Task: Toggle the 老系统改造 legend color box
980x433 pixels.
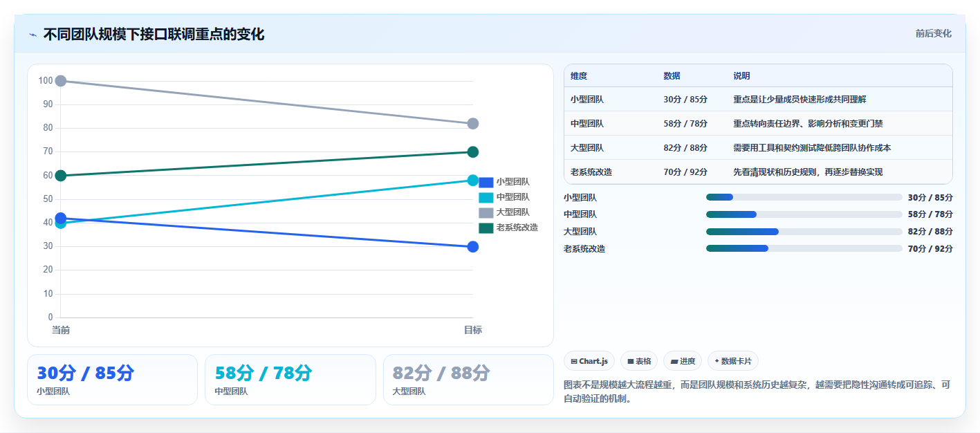Action: (x=486, y=228)
